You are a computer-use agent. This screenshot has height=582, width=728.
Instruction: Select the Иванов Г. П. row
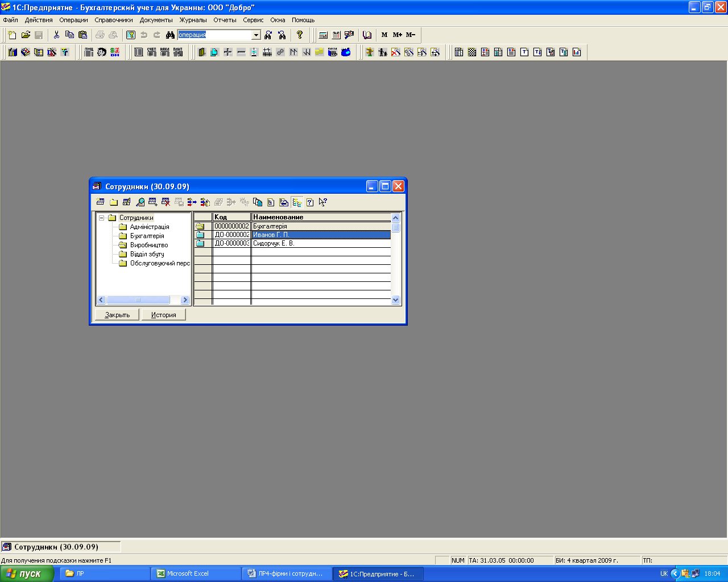pyautogui.click(x=292, y=235)
